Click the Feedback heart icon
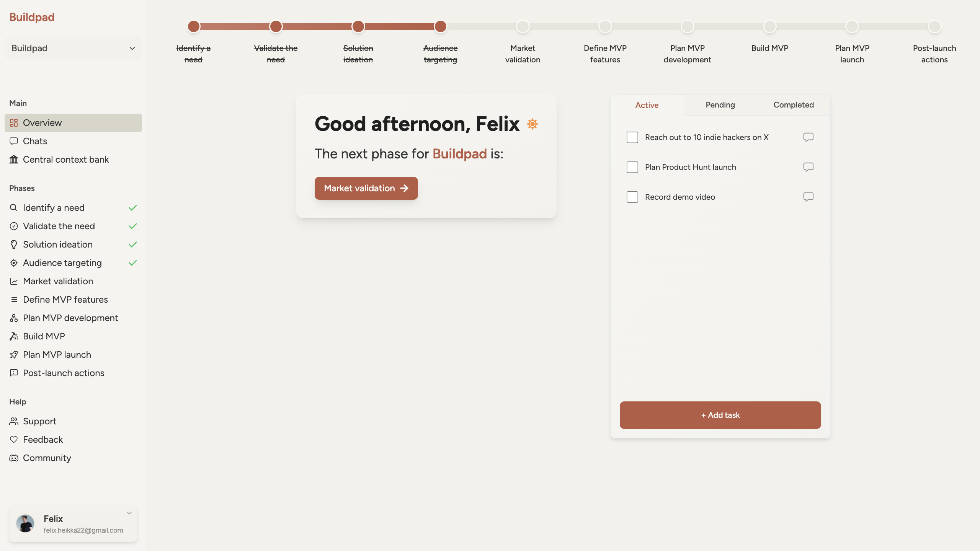Viewport: 980px width, 551px height. [14, 440]
